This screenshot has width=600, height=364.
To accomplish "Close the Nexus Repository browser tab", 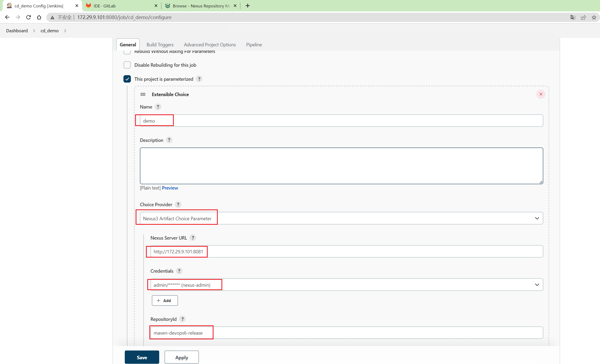I will 235,6.
